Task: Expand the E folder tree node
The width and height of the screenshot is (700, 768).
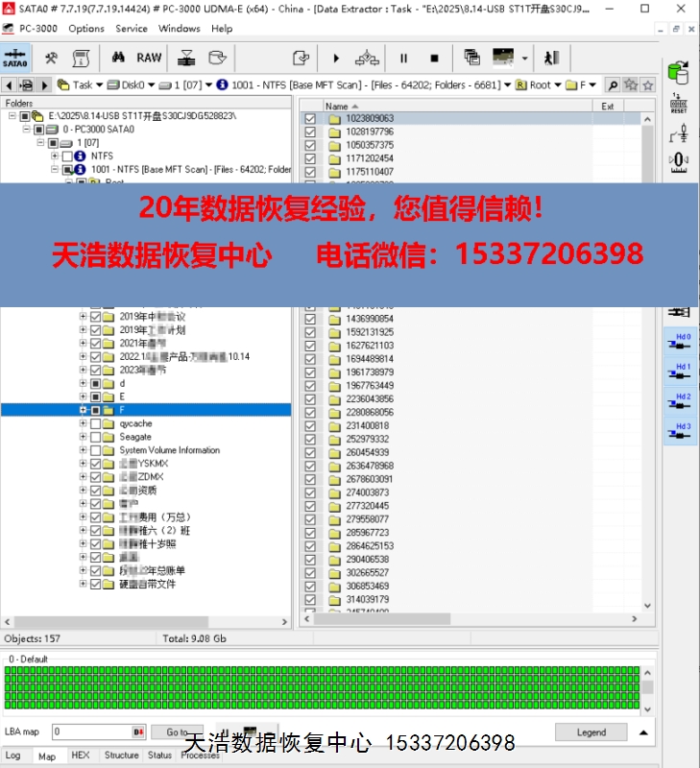Action: [x=83, y=396]
